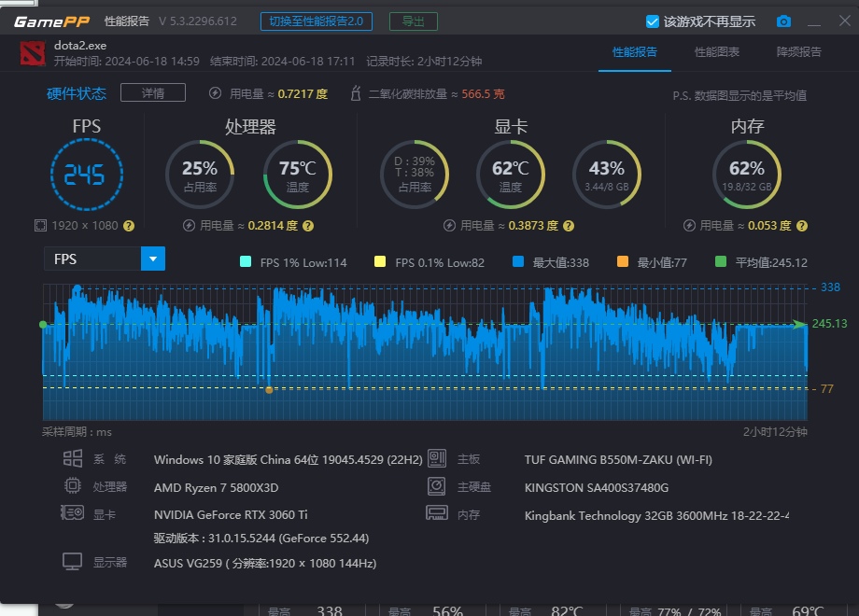Uncheck the 该游戏不再显示 checkbox
The width and height of the screenshot is (859, 616).
pos(651,20)
